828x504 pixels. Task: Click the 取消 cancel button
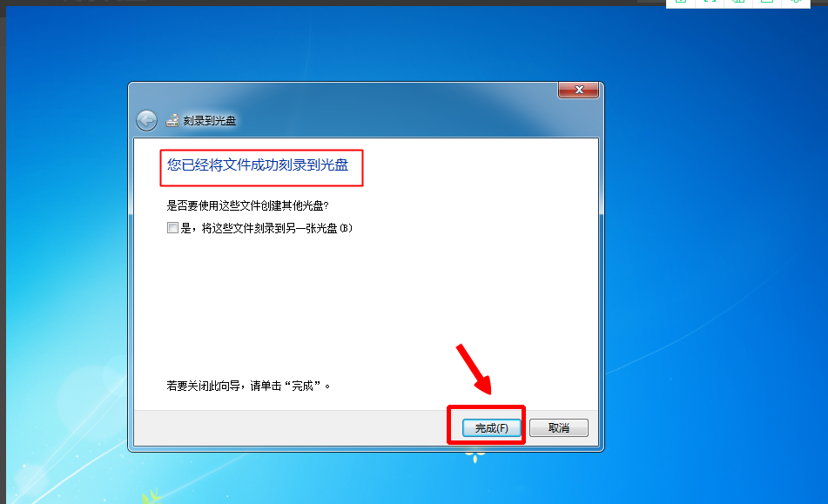click(x=559, y=427)
